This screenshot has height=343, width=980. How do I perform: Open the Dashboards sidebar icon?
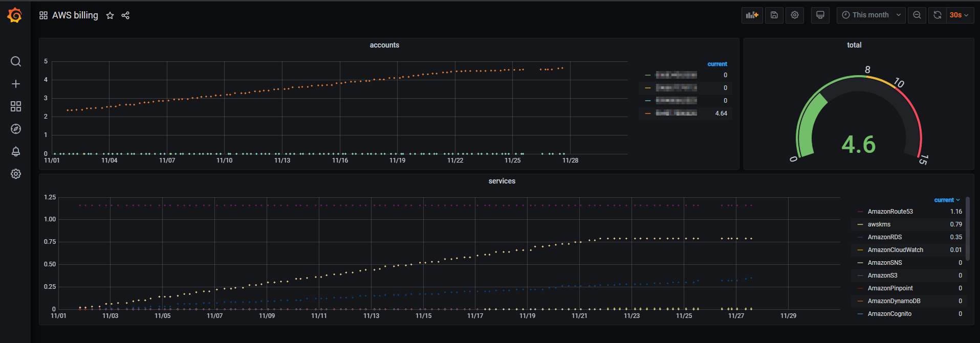tap(16, 106)
